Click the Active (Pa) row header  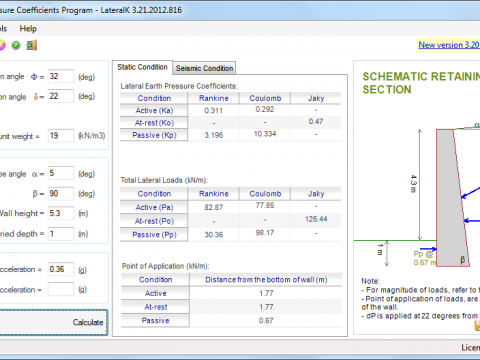[154, 207]
